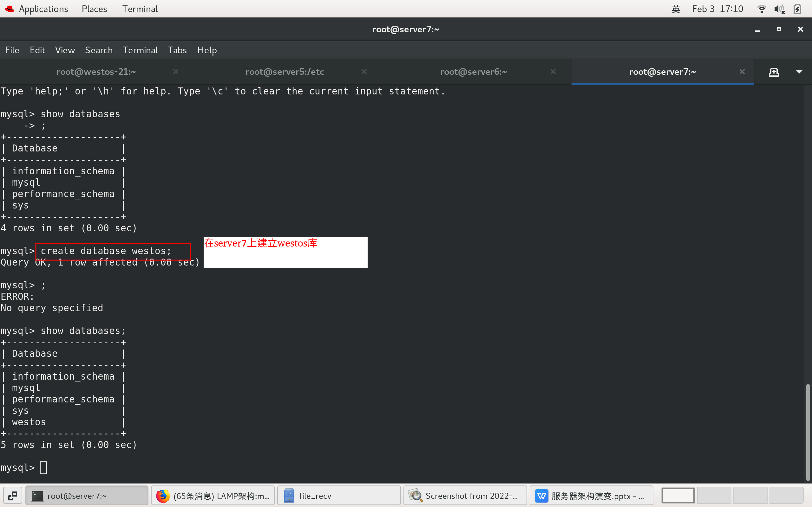
Task: Click the Red Hat Applications logo
Action: point(9,9)
